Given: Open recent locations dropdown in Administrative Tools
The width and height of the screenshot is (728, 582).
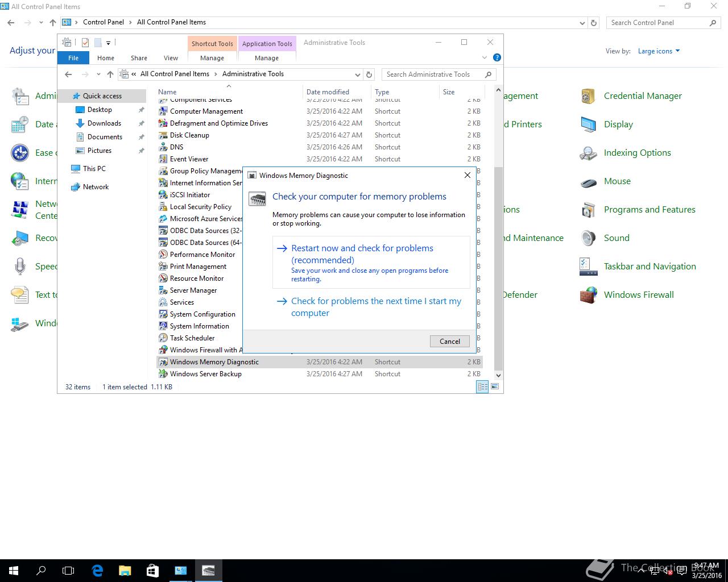Looking at the screenshot, I should click(98, 74).
